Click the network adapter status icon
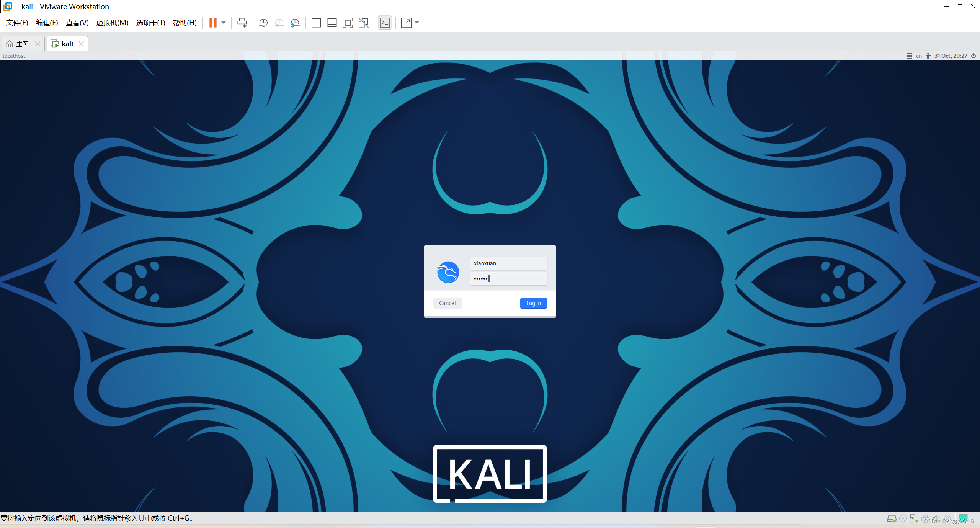980x528 pixels. (x=914, y=519)
